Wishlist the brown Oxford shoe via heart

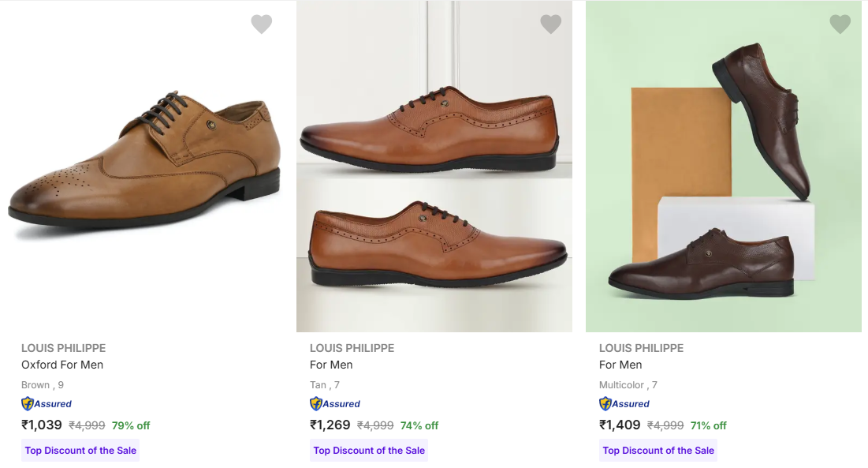262,24
